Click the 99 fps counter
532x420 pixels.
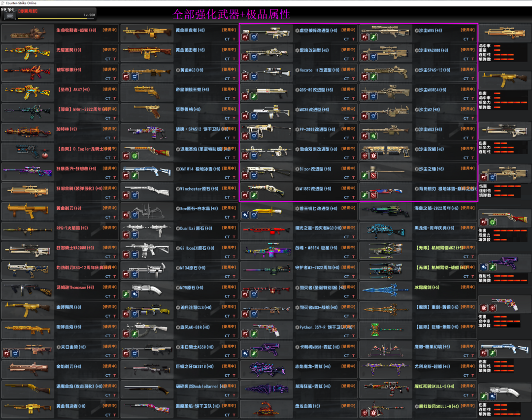click(x=7, y=9)
